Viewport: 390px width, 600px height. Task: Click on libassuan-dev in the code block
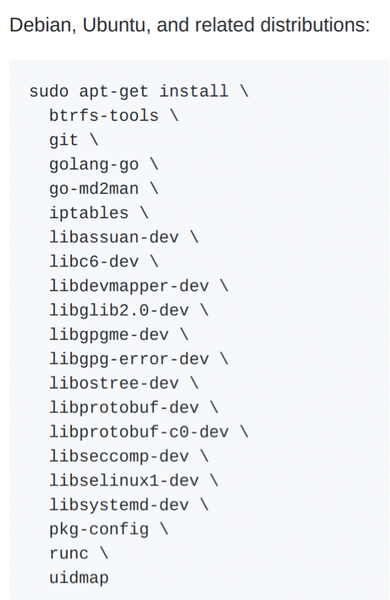(114, 237)
